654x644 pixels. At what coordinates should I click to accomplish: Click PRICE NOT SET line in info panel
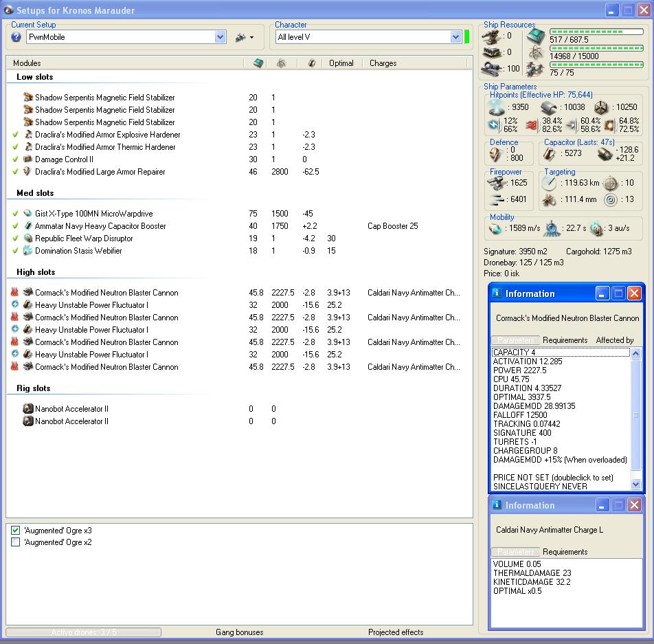click(x=553, y=478)
